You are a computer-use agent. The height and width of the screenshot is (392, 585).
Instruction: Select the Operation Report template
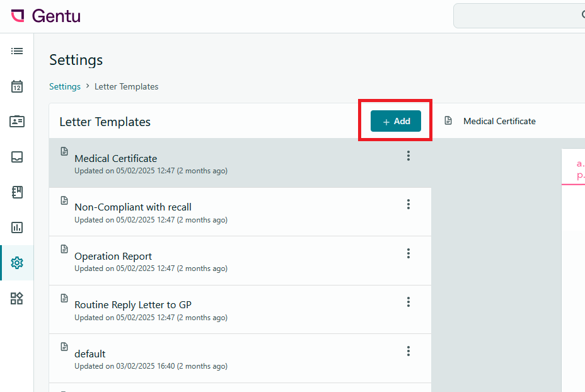pyautogui.click(x=113, y=257)
